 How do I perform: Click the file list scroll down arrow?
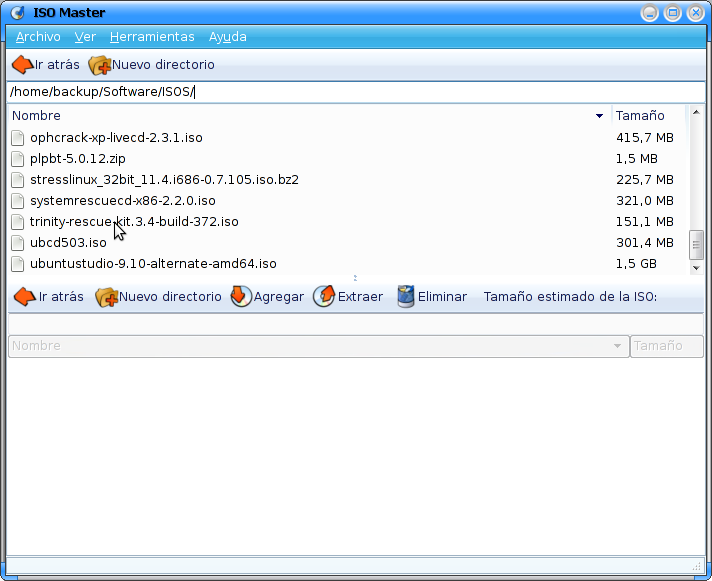(697, 267)
